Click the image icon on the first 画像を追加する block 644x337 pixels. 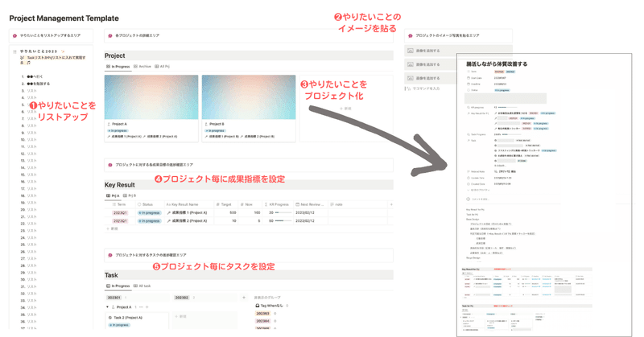pyautogui.click(x=411, y=51)
